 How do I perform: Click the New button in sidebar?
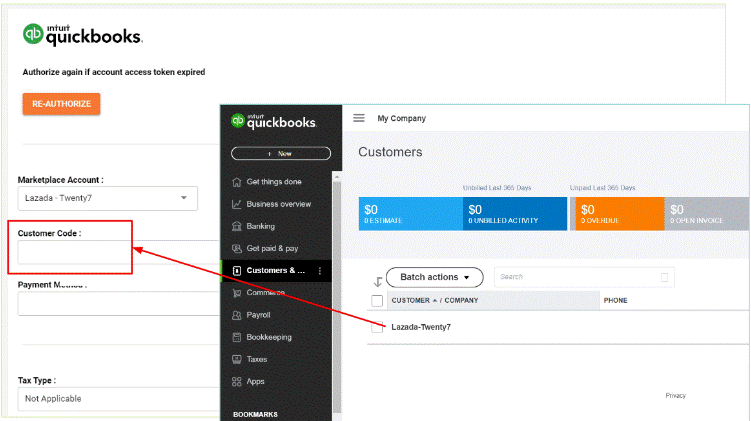coord(281,153)
